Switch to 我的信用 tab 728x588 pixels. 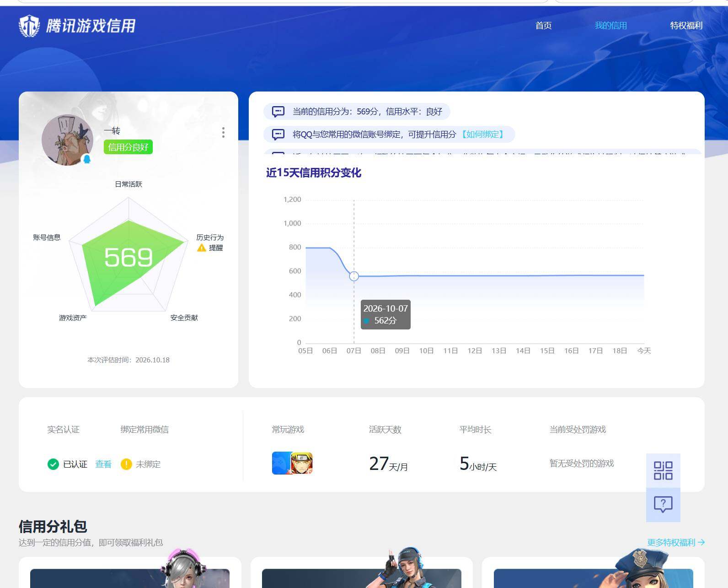coord(610,26)
